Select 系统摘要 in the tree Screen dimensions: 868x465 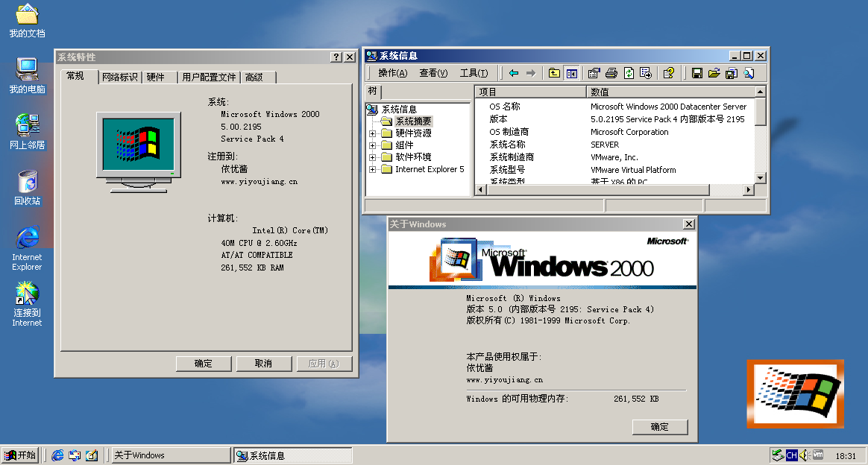click(x=414, y=121)
